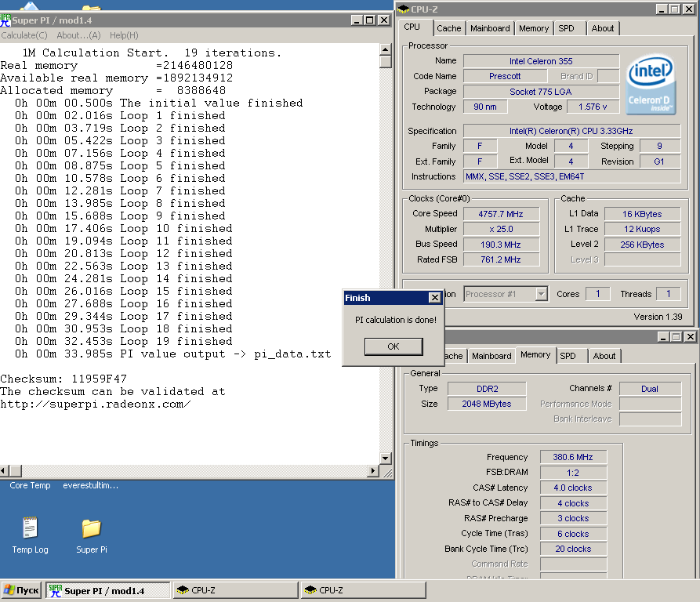The width and height of the screenshot is (700, 602).
Task: Click the Multiplier value 'x 25.0'
Action: (x=501, y=230)
